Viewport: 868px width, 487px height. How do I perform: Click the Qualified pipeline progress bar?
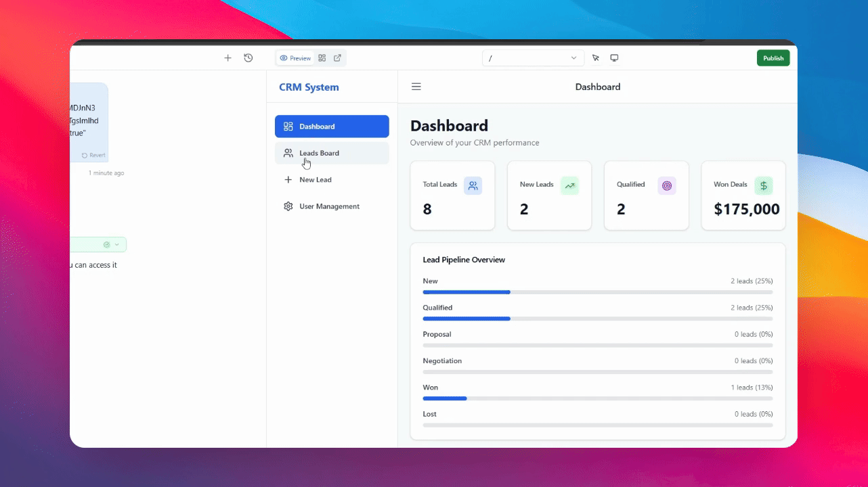click(598, 319)
